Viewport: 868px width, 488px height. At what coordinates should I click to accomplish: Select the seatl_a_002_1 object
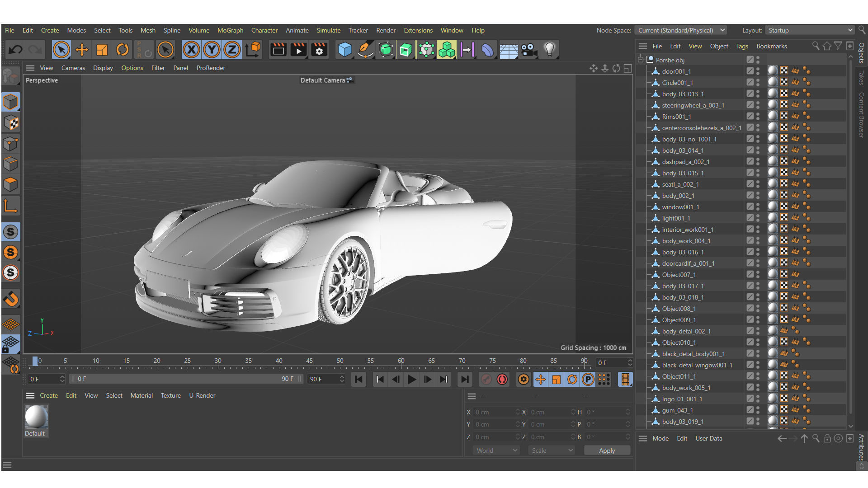tap(680, 184)
